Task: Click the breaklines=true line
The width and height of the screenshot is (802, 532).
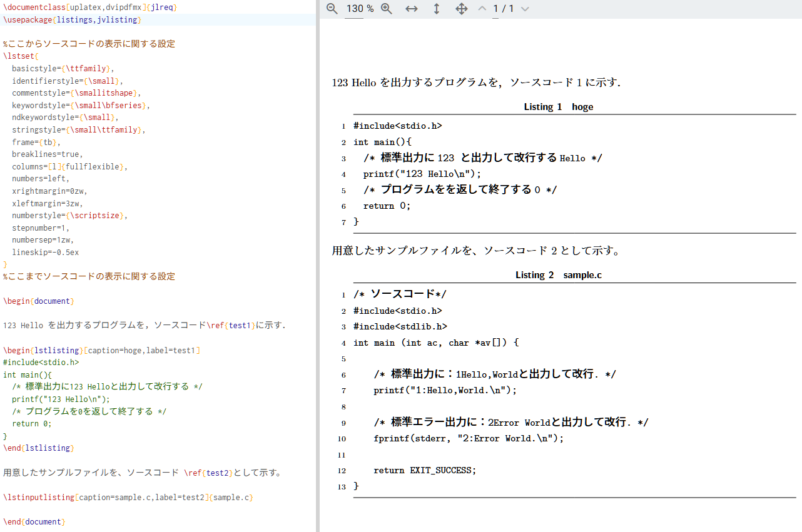Action: coord(48,154)
